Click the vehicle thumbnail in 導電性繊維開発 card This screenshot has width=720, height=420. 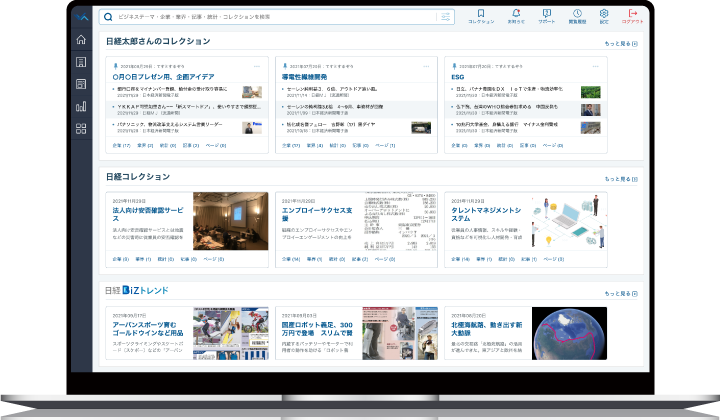pyautogui.click(x=421, y=128)
